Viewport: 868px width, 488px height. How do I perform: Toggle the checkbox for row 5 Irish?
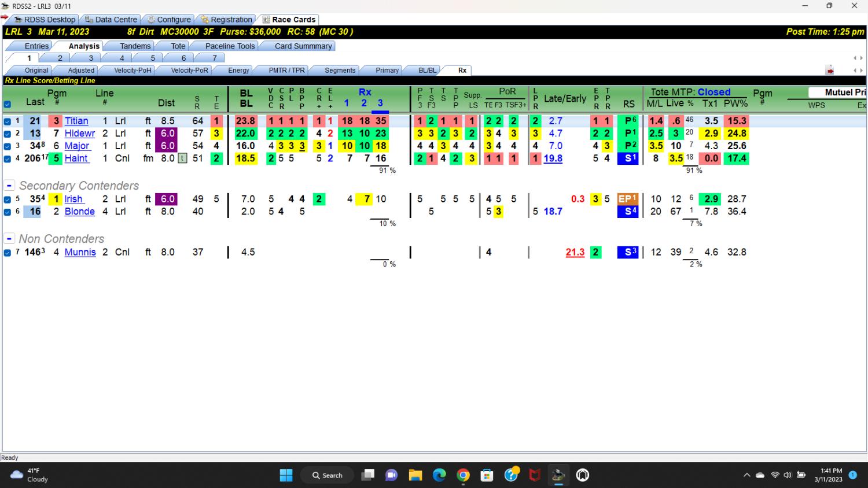pyautogui.click(x=8, y=199)
